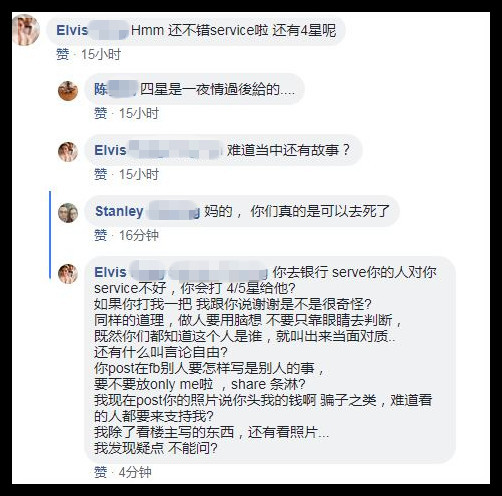The width and height of the screenshot is (502, 496).
Task: Like Stanley's 妈的 comment
Action: [x=100, y=235]
